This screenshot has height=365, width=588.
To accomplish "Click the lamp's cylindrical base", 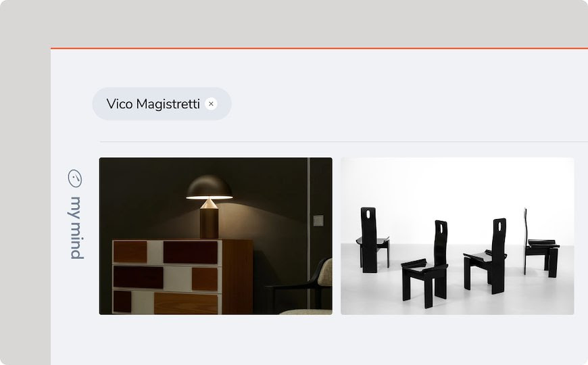I will coord(209,224).
